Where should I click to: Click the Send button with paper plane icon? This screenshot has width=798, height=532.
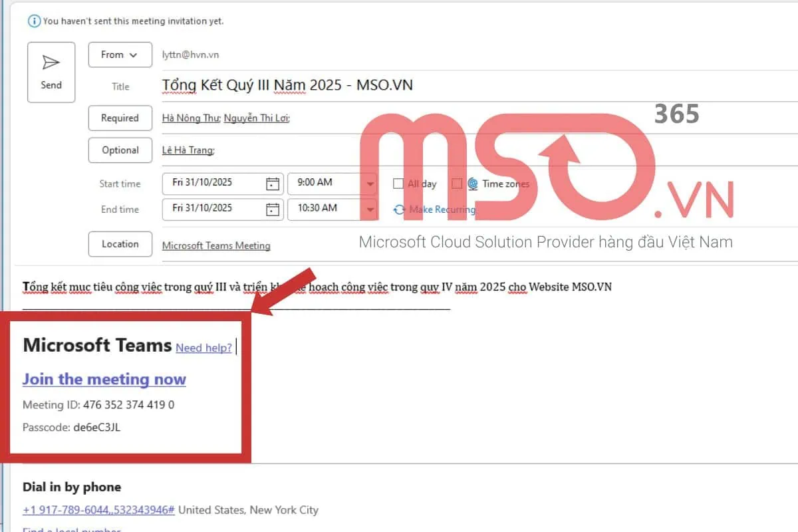pos(51,72)
